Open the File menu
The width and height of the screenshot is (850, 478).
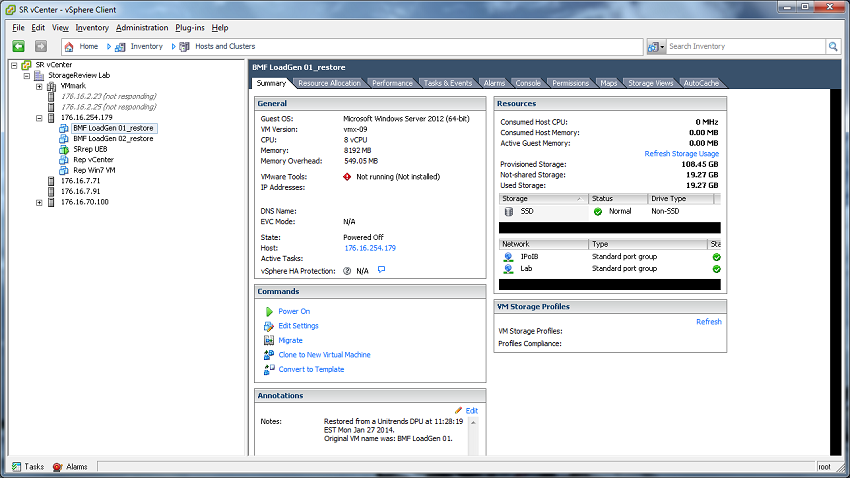(x=18, y=28)
